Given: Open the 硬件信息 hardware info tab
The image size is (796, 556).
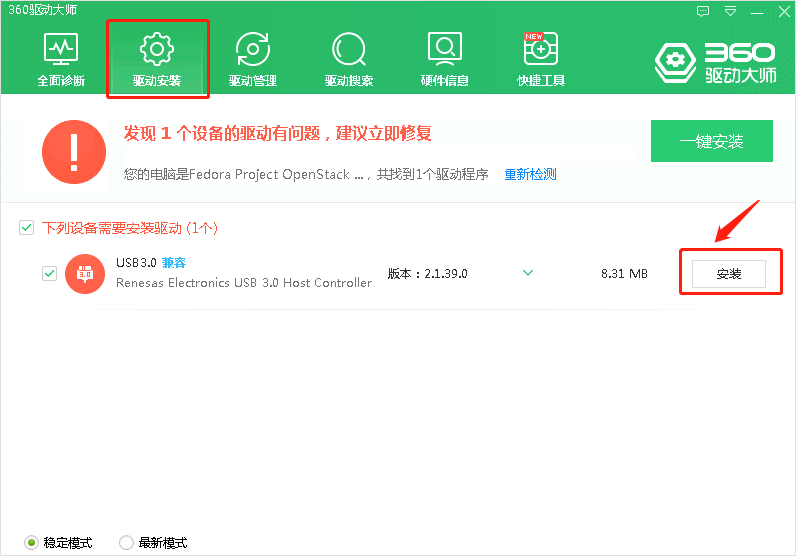Looking at the screenshot, I should click(445, 59).
